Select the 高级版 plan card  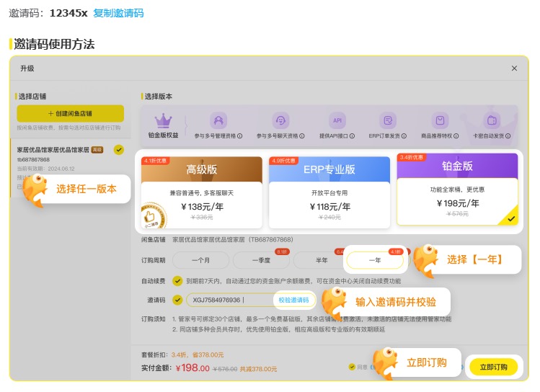point(201,192)
